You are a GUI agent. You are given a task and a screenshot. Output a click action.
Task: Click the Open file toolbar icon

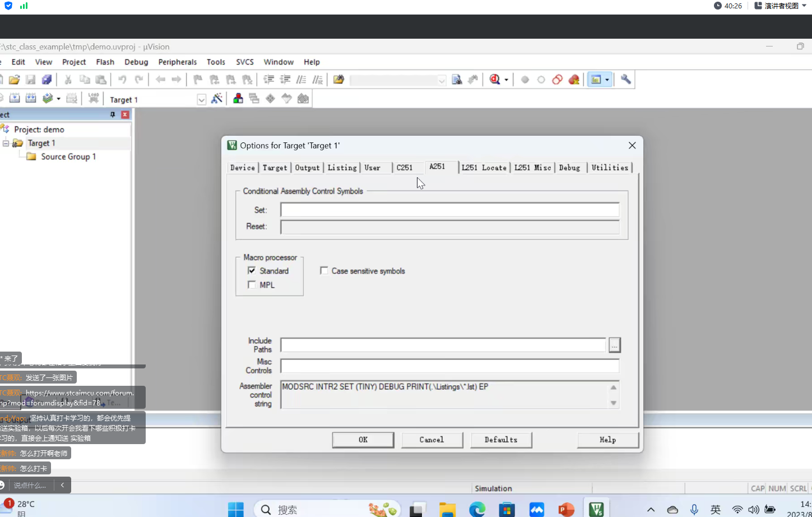click(x=15, y=80)
